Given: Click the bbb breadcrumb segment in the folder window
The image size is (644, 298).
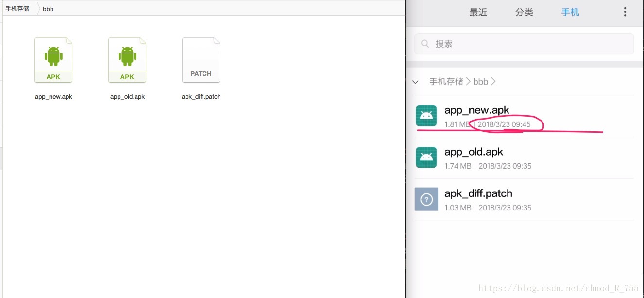Looking at the screenshot, I should coord(48,9).
